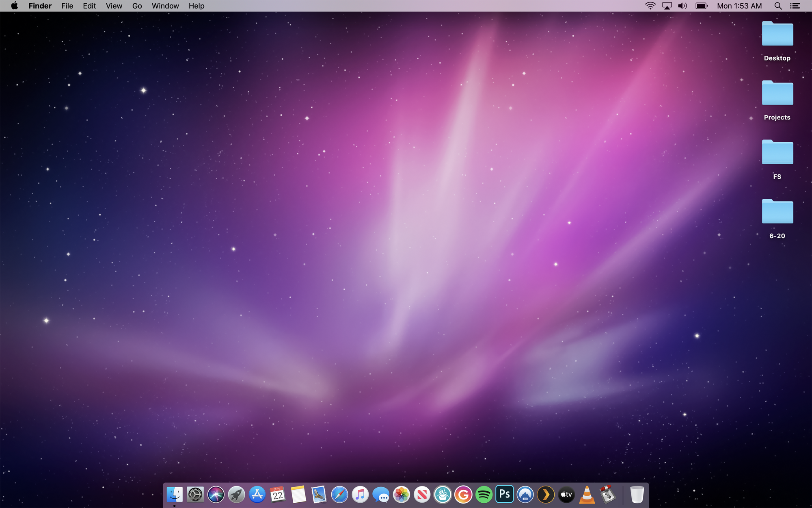Click the clock Mon 1:53 AM
The image size is (812, 508).
[x=739, y=6]
